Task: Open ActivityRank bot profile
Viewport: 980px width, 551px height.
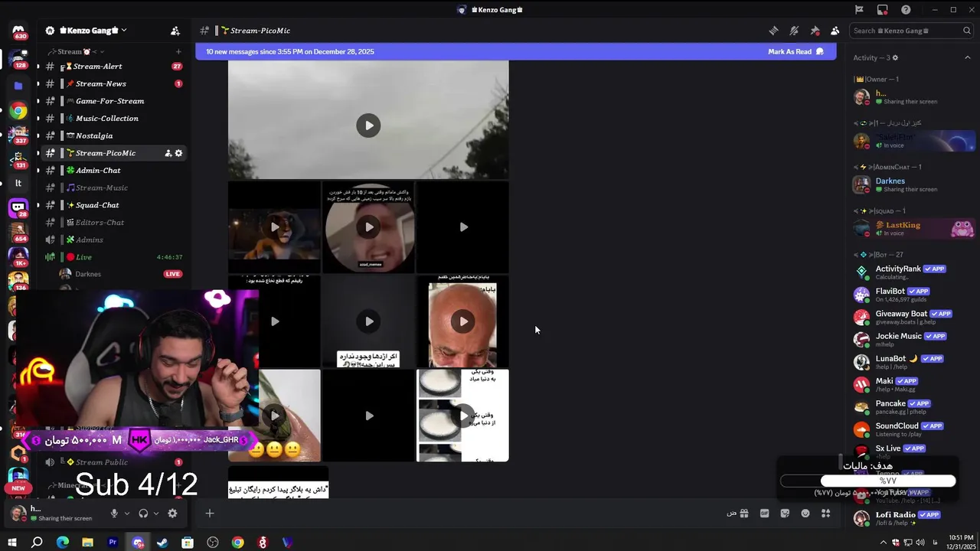Action: point(913,272)
